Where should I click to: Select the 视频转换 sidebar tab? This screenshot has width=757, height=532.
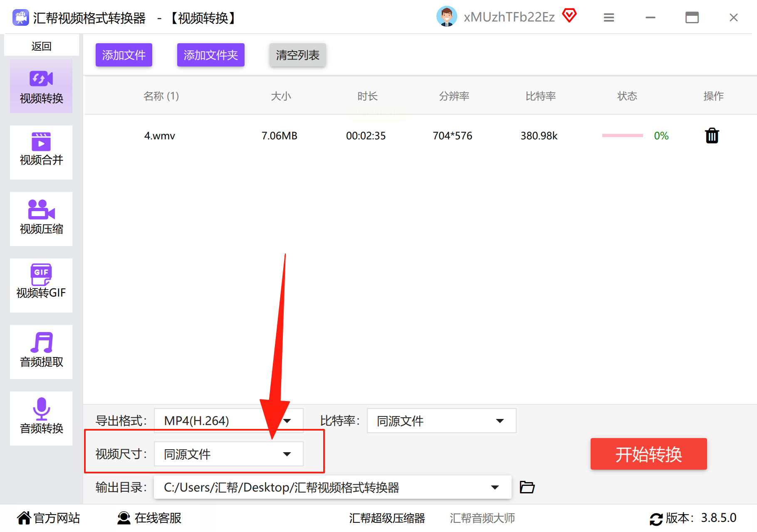(x=41, y=86)
